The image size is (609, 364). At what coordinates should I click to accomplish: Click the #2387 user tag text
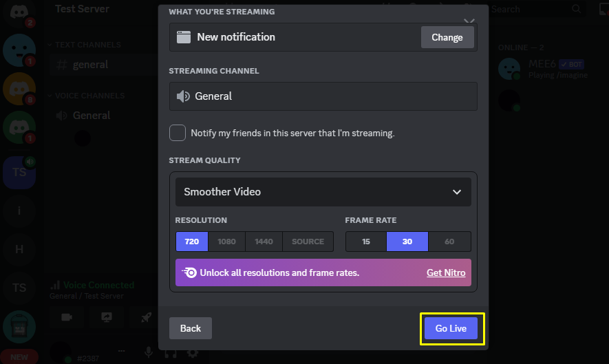[88, 358]
